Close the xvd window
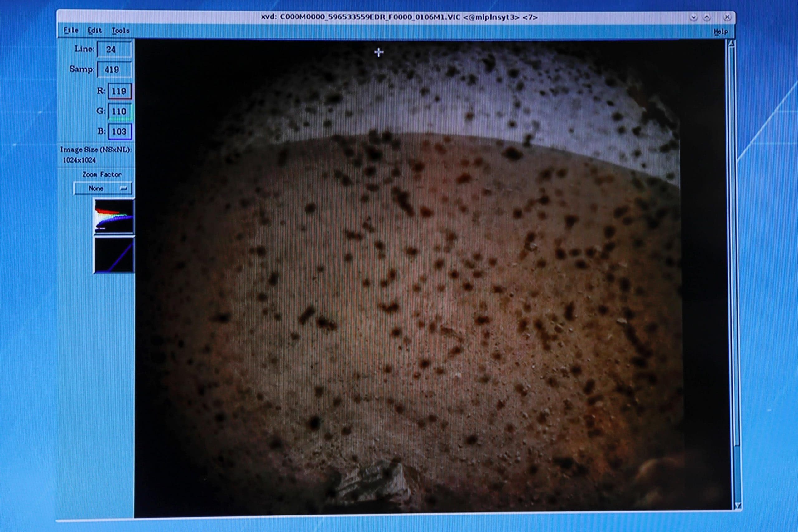This screenshot has width=798, height=532. point(727,17)
